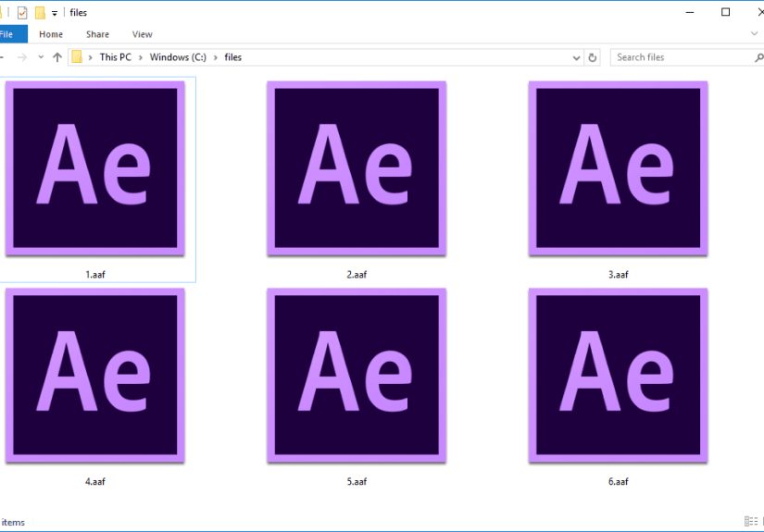Select the 2.aaf After Effects file icon
The image size is (764, 532).
pyautogui.click(x=357, y=168)
